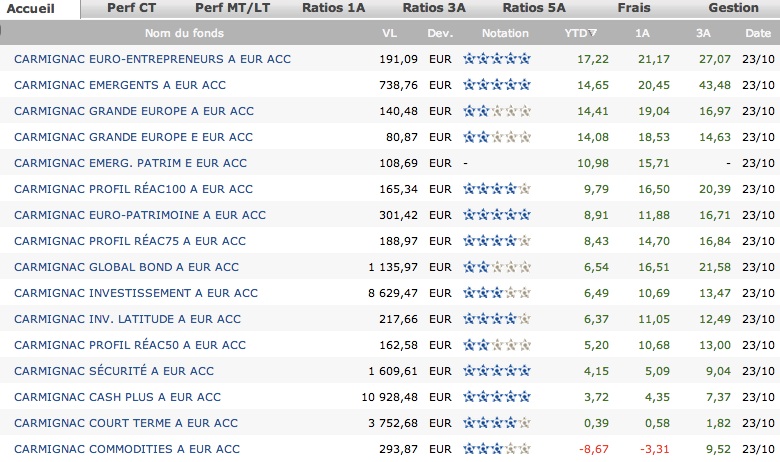780x462 pixels.
Task: Click the YTD sort arrow indicator
Action: click(x=592, y=33)
